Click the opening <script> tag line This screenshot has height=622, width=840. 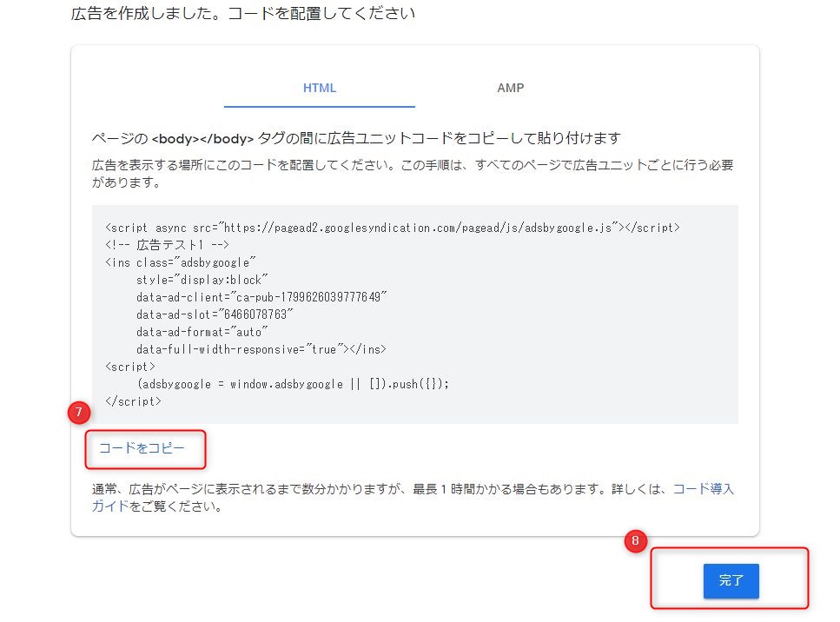(x=130, y=367)
